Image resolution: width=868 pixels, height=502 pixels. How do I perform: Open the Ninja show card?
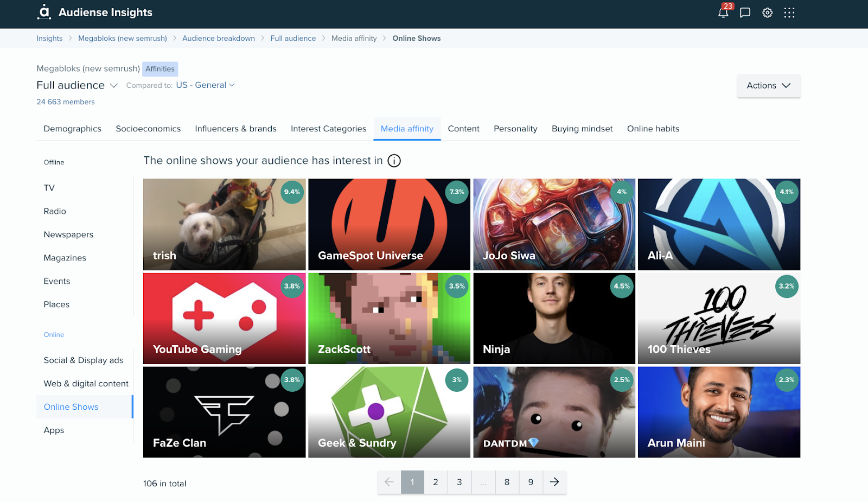[x=554, y=319]
